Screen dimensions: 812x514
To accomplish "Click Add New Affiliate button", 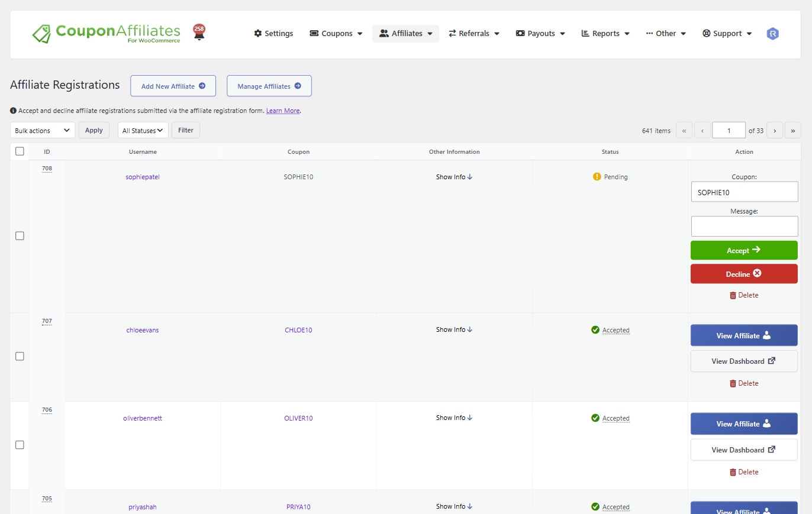I will click(173, 86).
